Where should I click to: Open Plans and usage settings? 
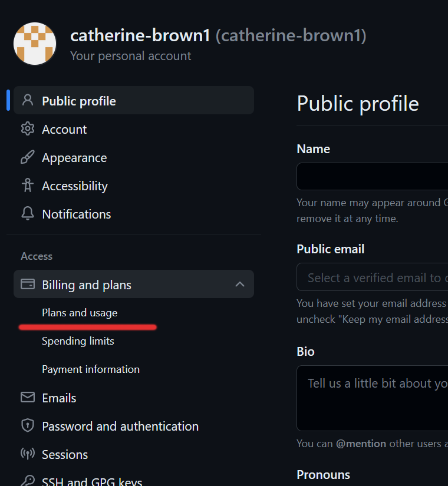tap(79, 312)
